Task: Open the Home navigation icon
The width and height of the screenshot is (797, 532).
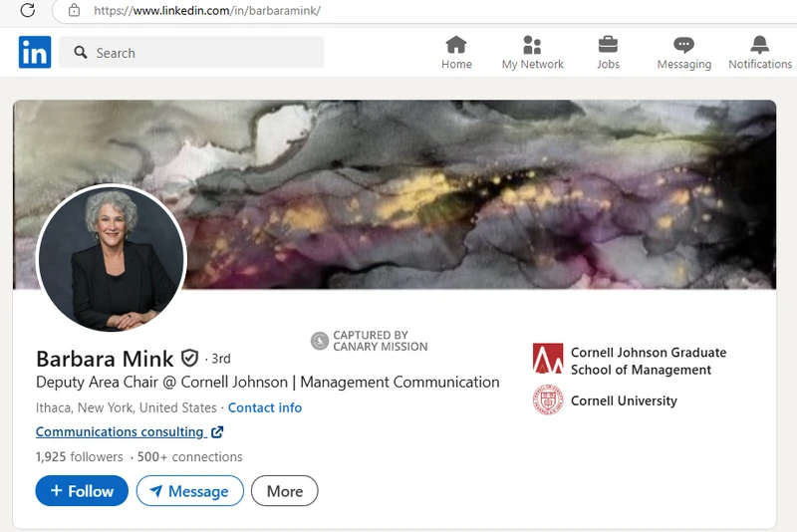Action: [x=456, y=45]
